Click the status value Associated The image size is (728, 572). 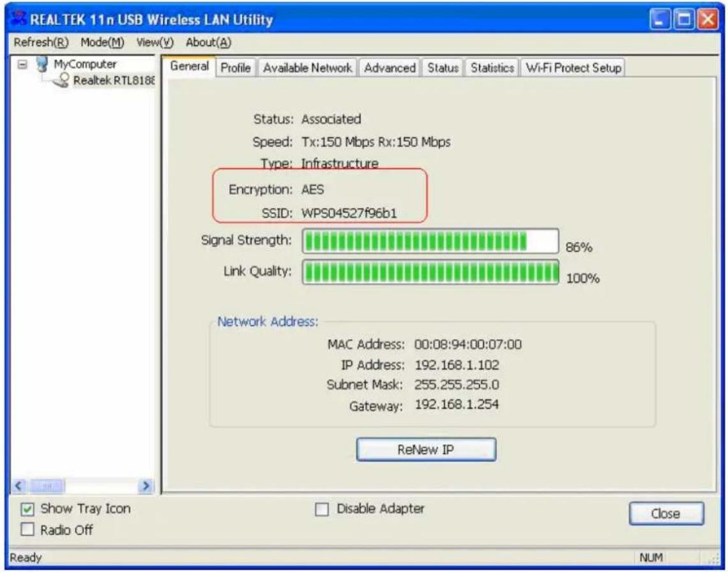click(331, 120)
